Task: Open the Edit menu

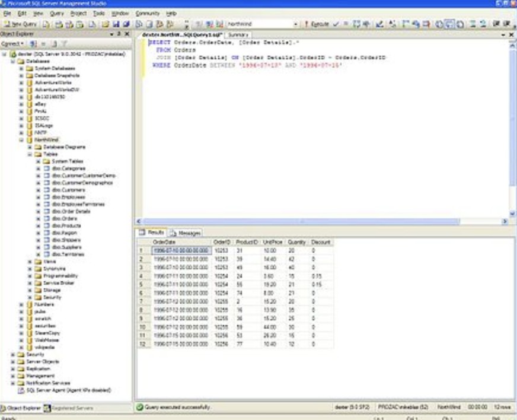Action: [22, 14]
